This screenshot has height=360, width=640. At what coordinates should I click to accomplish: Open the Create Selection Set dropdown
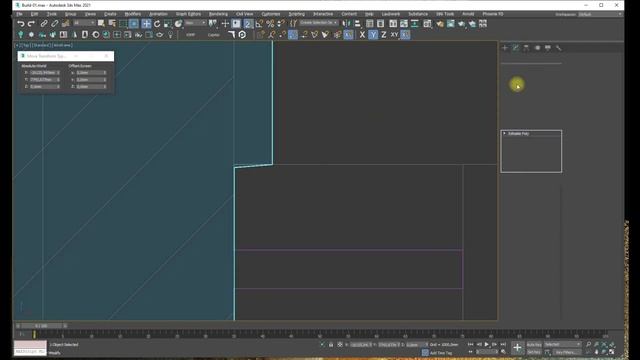tap(319, 23)
